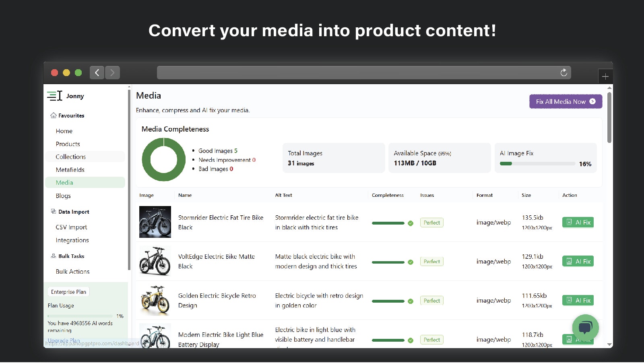Viewport: 644px width, 363px height.
Task: Open the VoltEdge bike thumbnail
Action: tap(155, 261)
